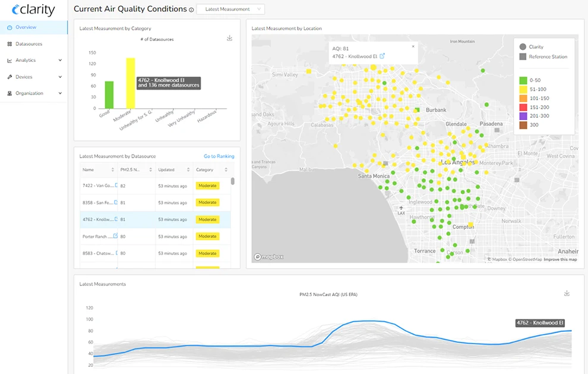The width and height of the screenshot is (588, 374).
Task: Open the Datasources section
Action: (8, 43)
